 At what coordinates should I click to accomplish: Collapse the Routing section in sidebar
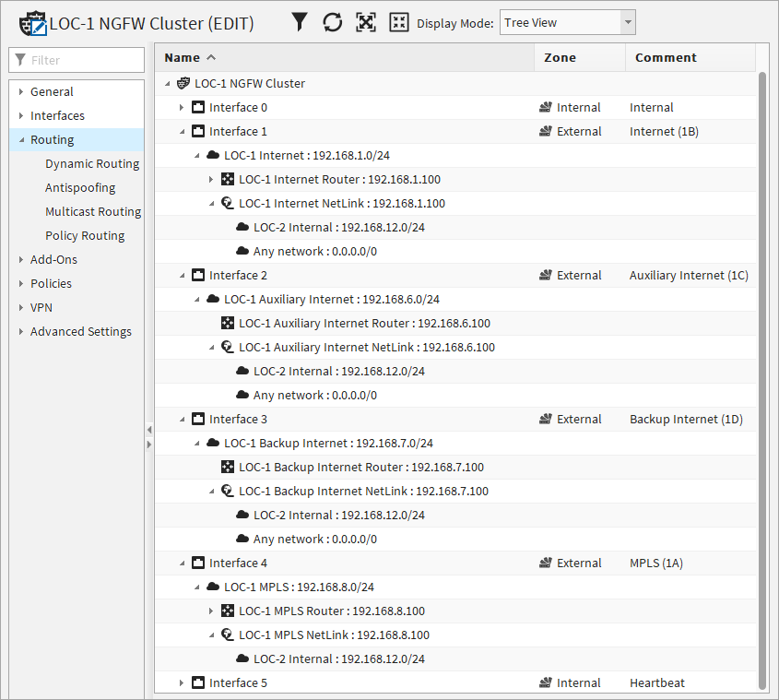(x=21, y=139)
